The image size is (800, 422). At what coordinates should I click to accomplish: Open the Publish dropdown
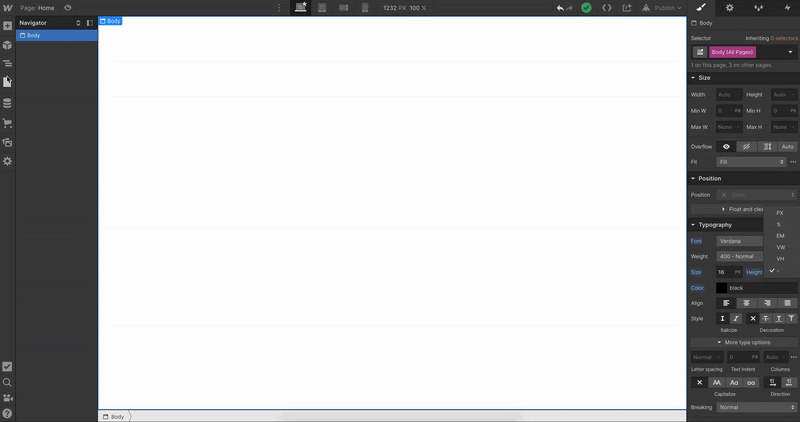tap(662, 8)
